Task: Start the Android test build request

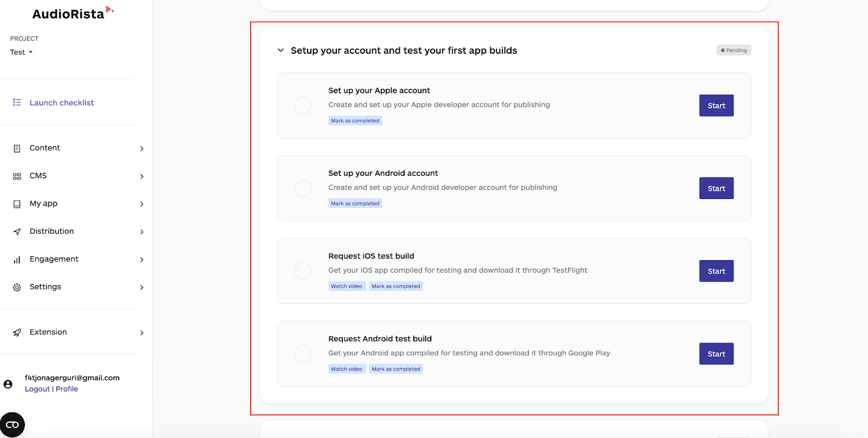Action: click(x=716, y=354)
